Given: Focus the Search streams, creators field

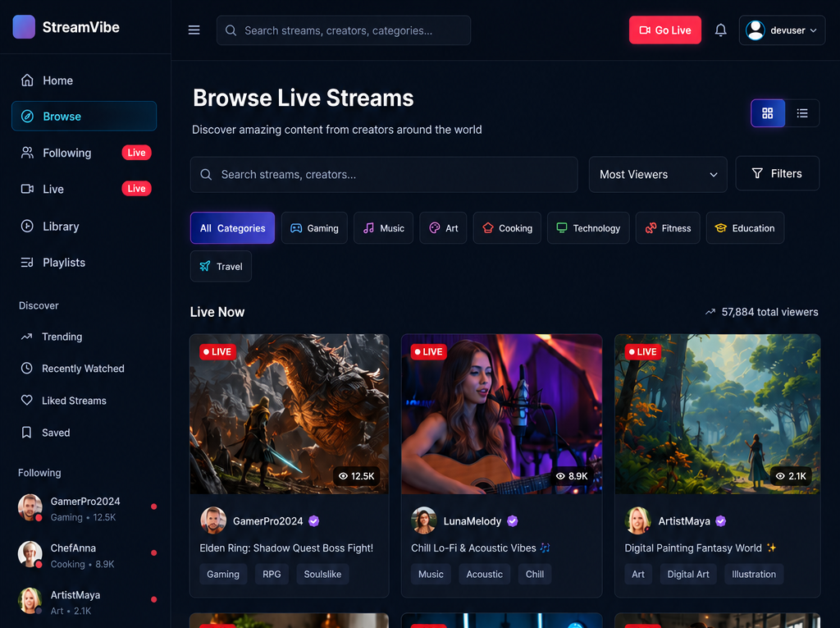Looking at the screenshot, I should (384, 174).
